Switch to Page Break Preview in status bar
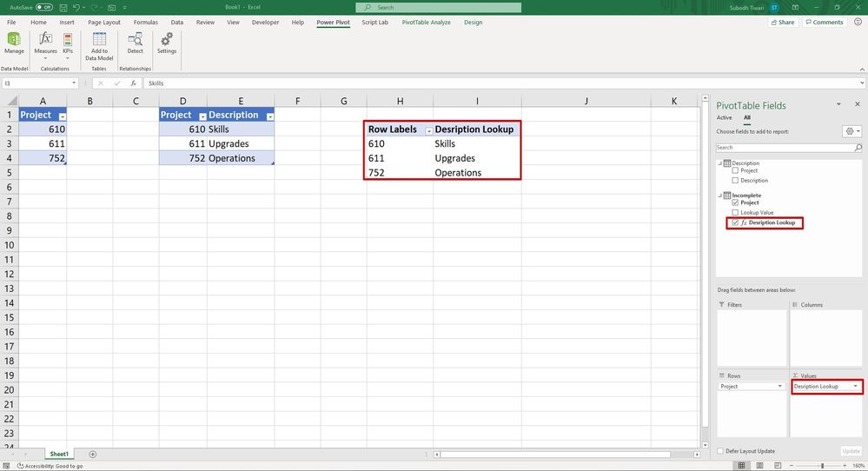This screenshot has height=471, width=868. coord(778,466)
